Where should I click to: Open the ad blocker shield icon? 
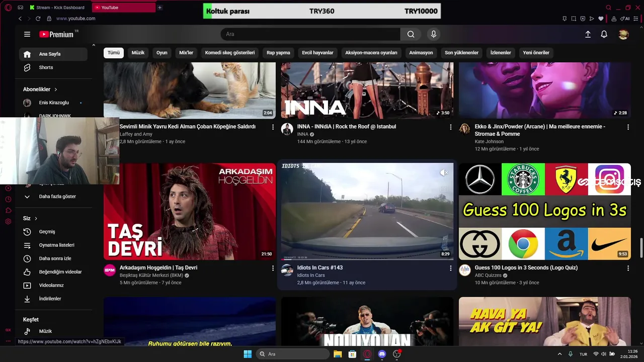click(583, 19)
